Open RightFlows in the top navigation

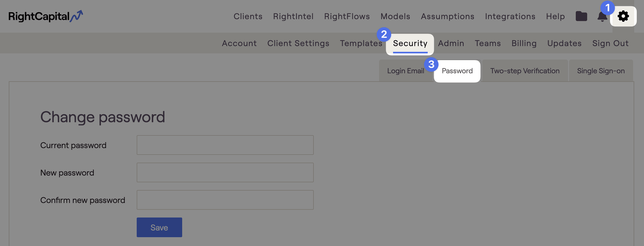coord(347,16)
